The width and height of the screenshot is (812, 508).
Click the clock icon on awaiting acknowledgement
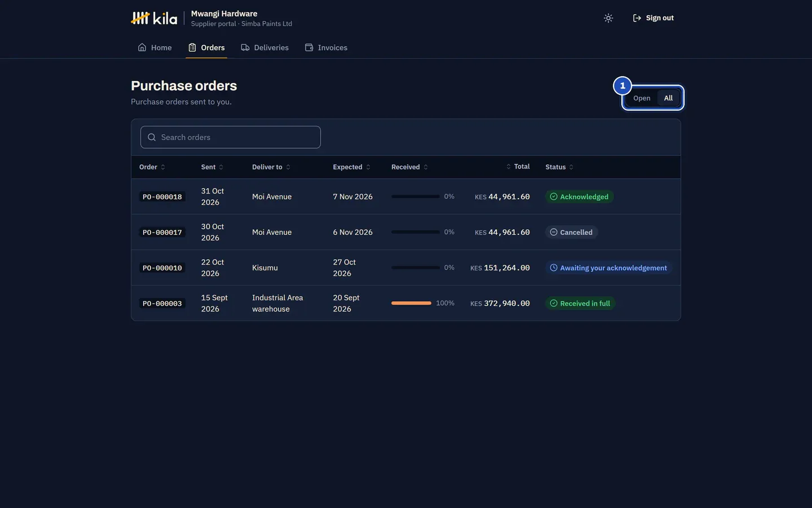click(x=554, y=268)
